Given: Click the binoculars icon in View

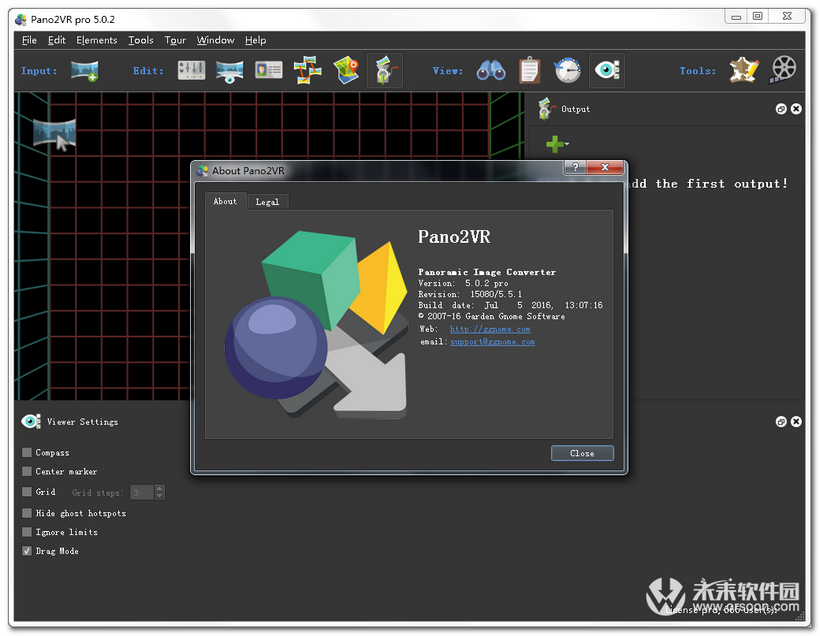Looking at the screenshot, I should tap(490, 70).
